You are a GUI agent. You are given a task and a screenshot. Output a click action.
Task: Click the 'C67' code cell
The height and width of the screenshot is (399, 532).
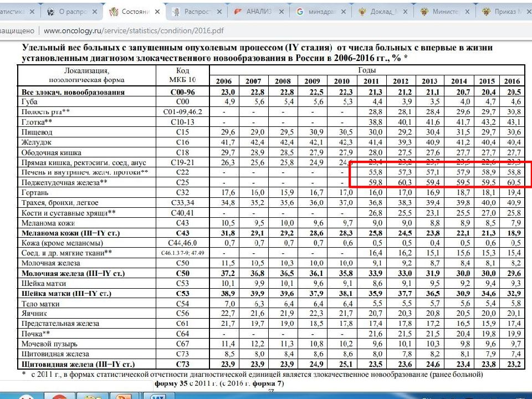[182, 344]
